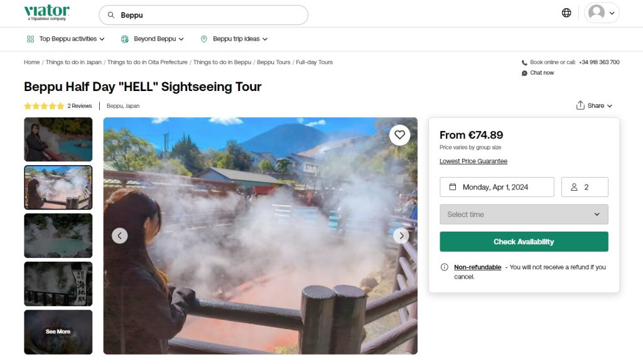
Task: Open the Lowest Price Guarantee link
Action: [473, 161]
